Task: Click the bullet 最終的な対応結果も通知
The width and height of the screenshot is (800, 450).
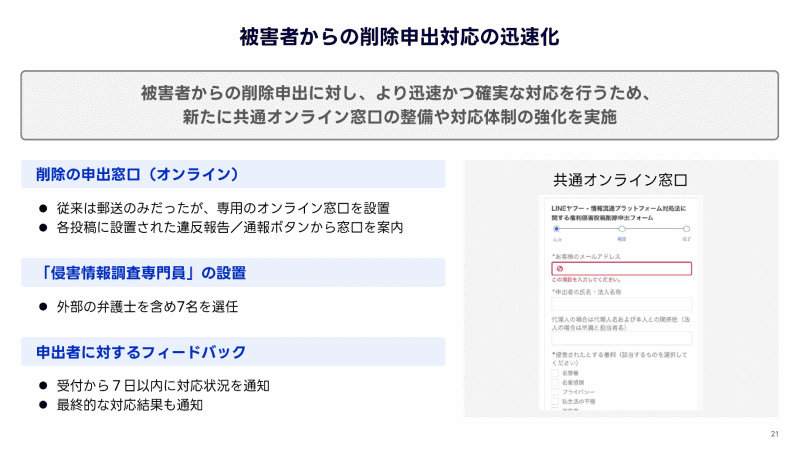Action: tap(130, 405)
